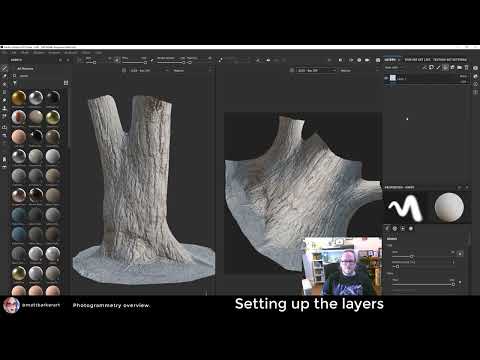Screen dimensions: 480x360
Task: Click the Properties panel scrollbar
Action: tap(470, 239)
